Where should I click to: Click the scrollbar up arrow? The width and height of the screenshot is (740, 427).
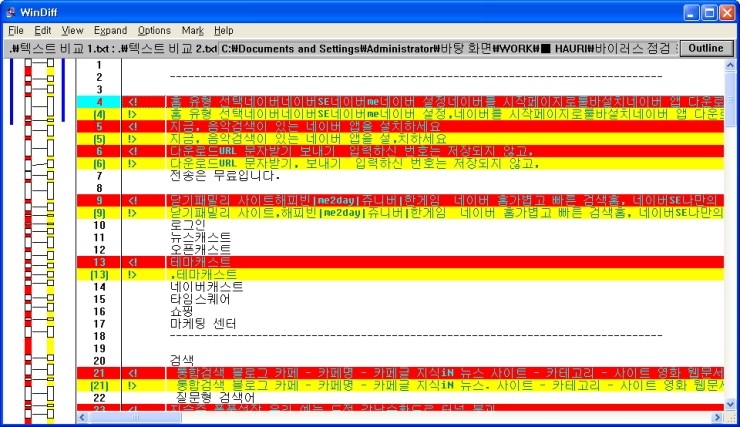click(730, 66)
